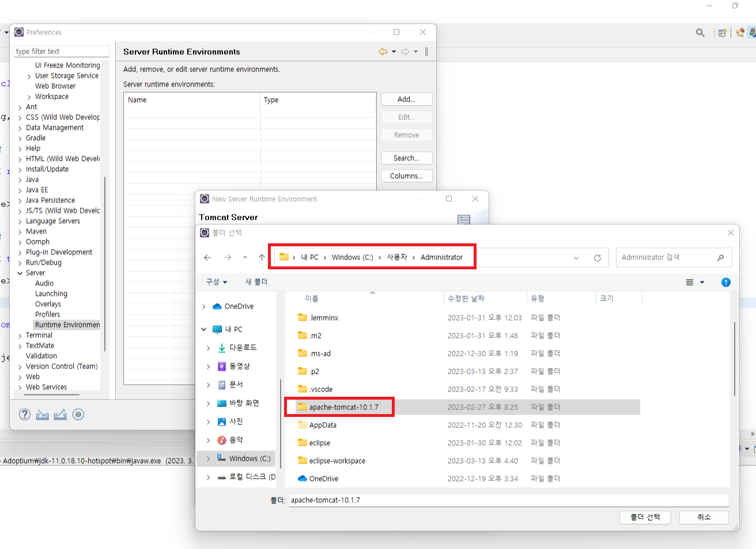Click the forward arrow in Preferences header
The width and height of the screenshot is (756, 549).
[x=405, y=52]
